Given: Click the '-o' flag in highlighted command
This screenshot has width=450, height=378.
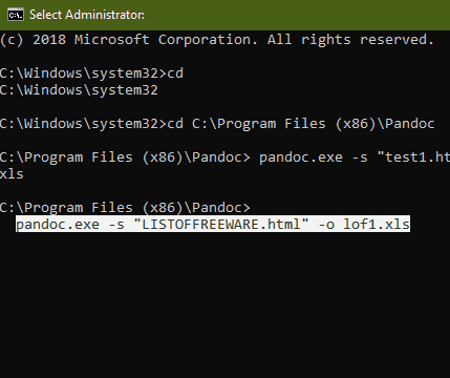Looking at the screenshot, I should tap(326, 225).
